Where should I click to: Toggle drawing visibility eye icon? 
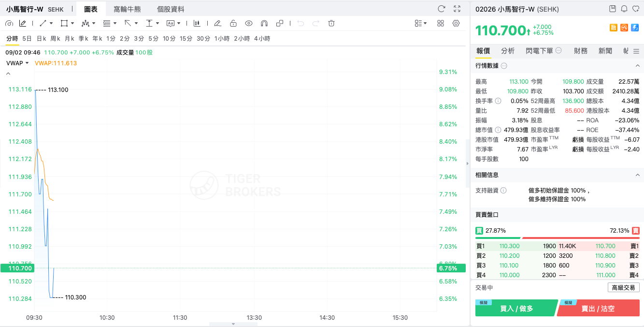pyautogui.click(x=249, y=23)
